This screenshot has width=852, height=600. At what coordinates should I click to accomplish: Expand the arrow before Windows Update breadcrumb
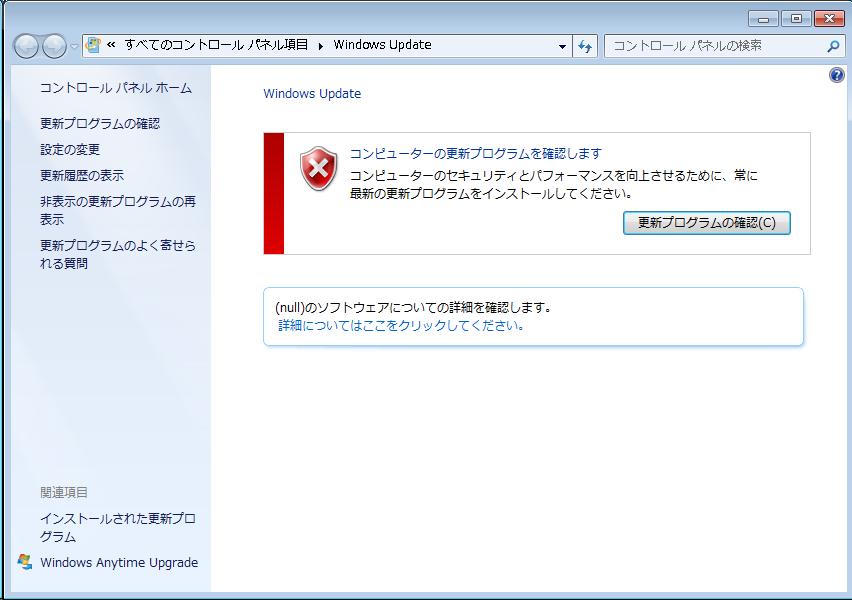[x=321, y=46]
